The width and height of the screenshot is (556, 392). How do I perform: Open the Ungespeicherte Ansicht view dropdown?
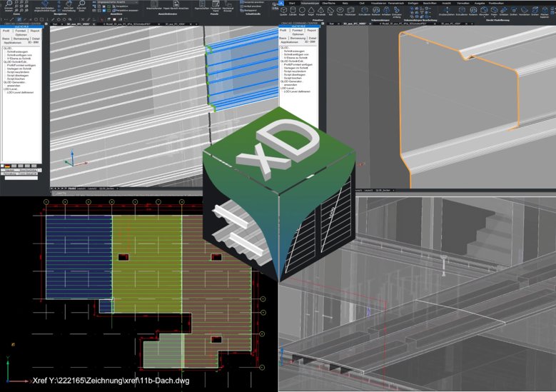point(117,2)
